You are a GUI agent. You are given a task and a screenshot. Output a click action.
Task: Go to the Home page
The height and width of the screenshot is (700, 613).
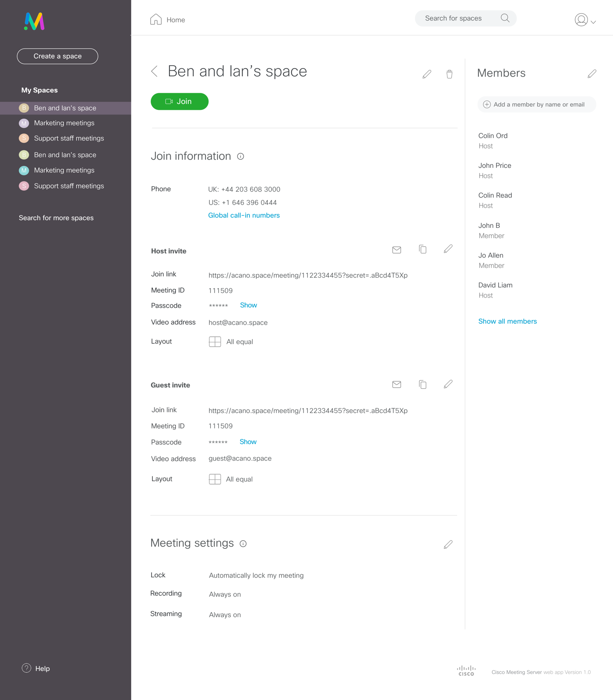click(x=168, y=20)
